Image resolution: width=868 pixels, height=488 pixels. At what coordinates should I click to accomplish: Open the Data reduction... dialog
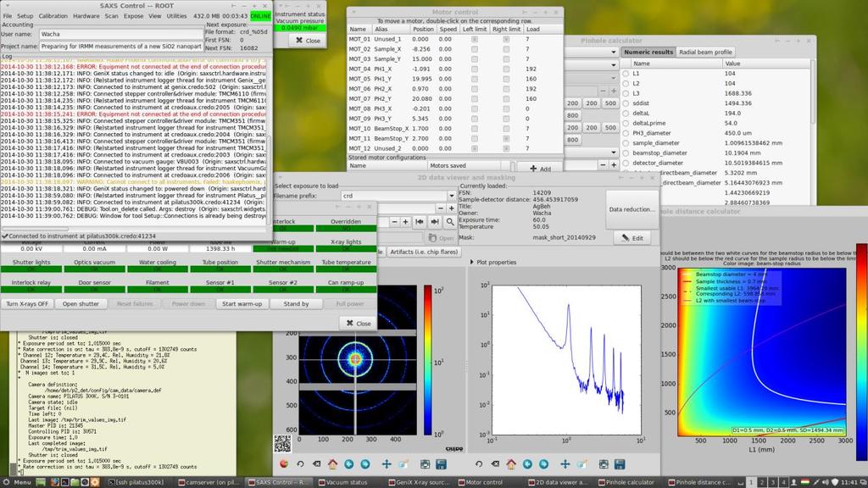(x=632, y=210)
